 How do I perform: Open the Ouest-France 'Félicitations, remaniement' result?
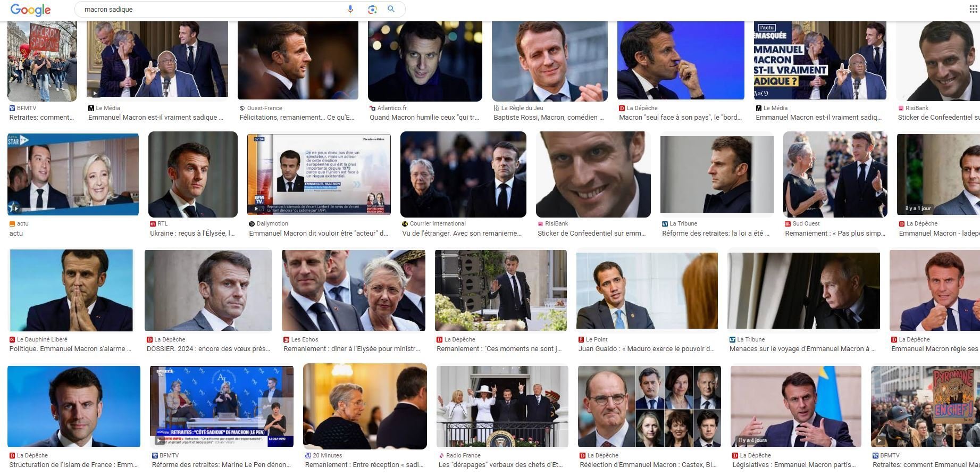coord(297,118)
